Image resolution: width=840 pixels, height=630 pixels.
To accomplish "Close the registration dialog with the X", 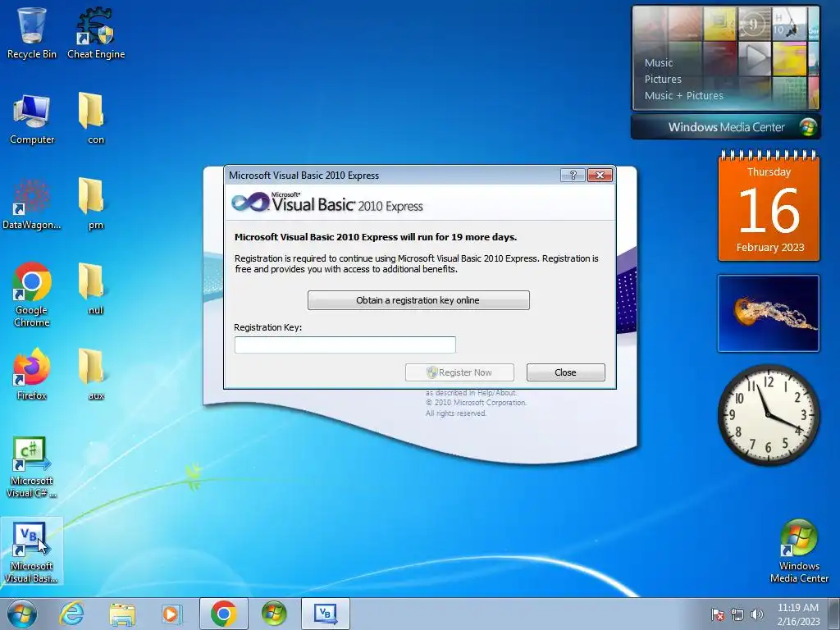I will coord(600,176).
